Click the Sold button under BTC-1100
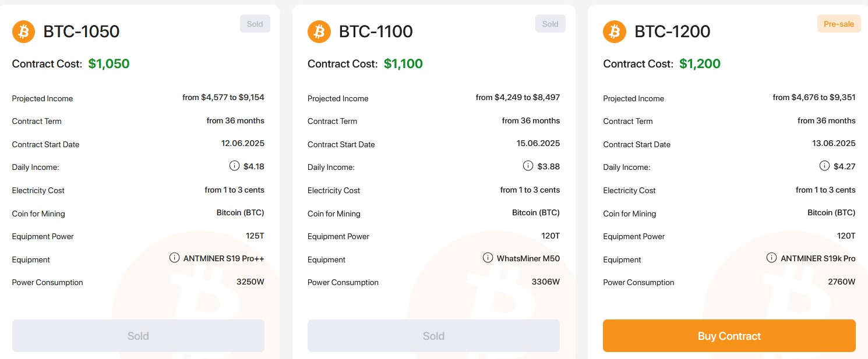 tap(433, 336)
